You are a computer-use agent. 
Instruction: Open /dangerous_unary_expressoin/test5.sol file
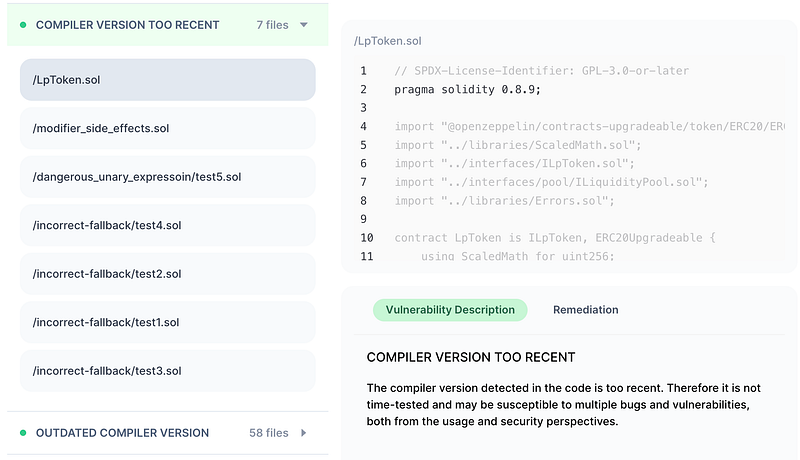point(167,177)
